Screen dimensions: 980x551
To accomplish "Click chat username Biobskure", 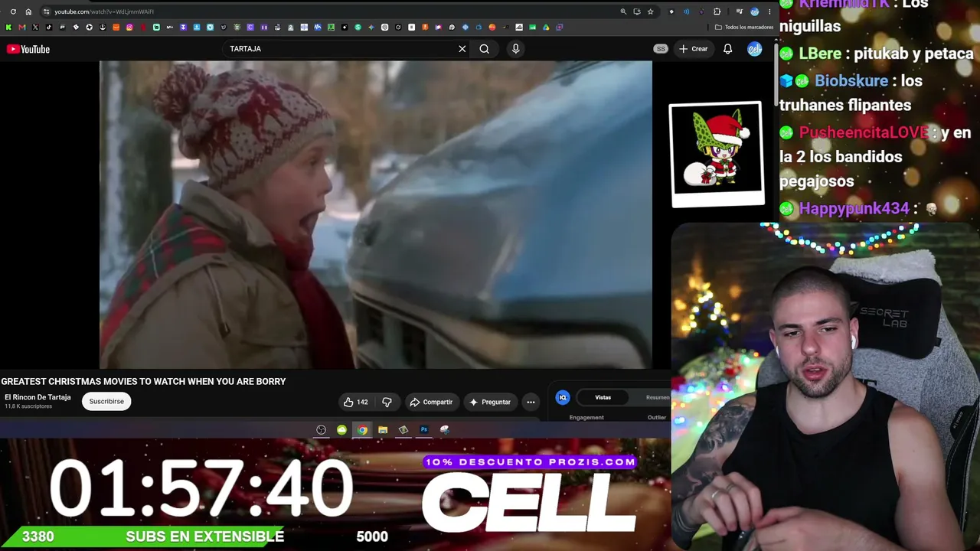I will tap(851, 80).
